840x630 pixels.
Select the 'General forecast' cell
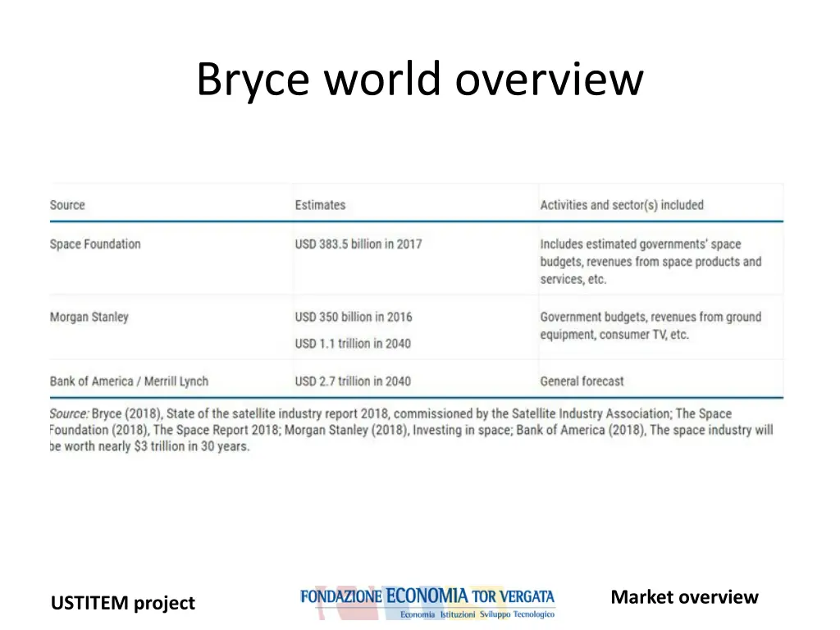click(582, 381)
